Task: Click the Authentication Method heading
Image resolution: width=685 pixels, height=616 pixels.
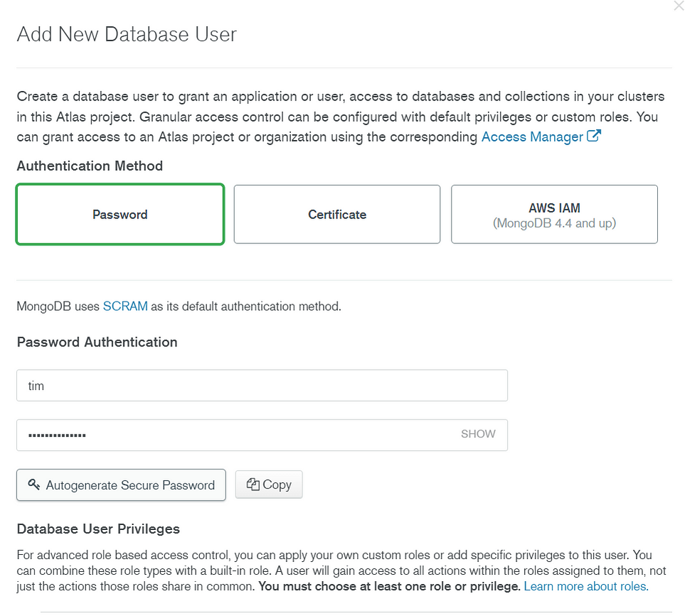Action: pyautogui.click(x=90, y=166)
